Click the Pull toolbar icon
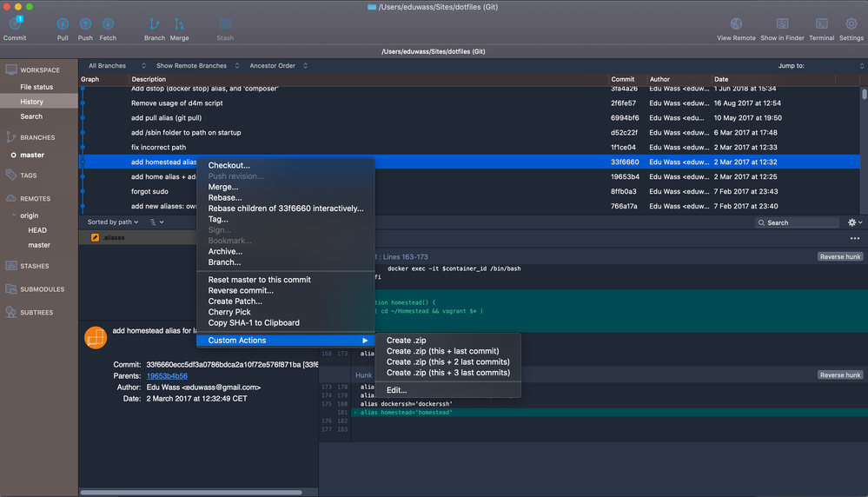The width and height of the screenshot is (868, 497). coord(63,23)
